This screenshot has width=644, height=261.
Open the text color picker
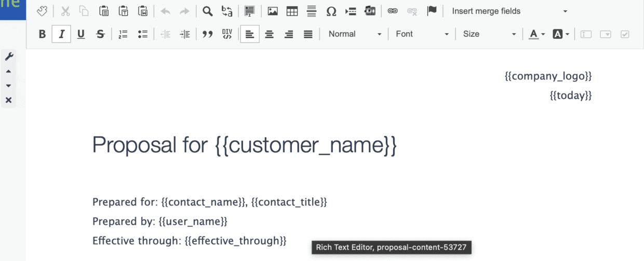coord(536,34)
